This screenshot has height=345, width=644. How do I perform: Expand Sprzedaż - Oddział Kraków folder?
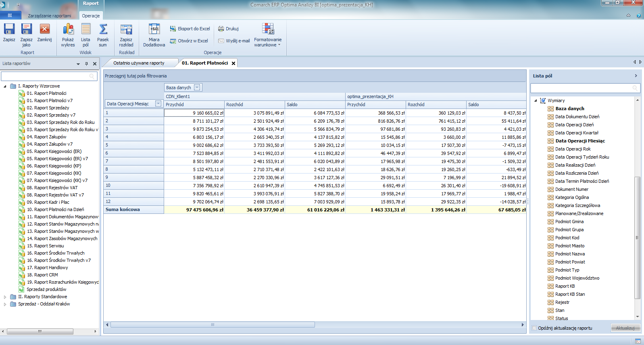click(5, 304)
